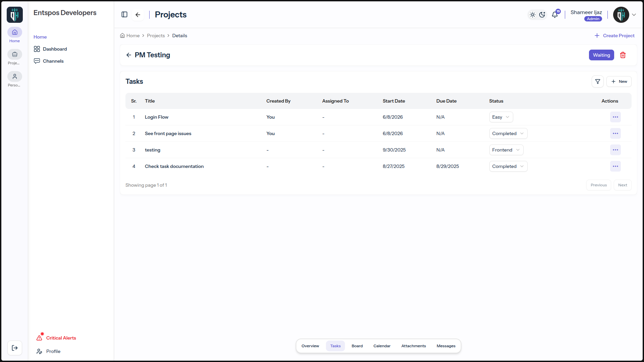Open the Attachments tab

pyautogui.click(x=414, y=346)
